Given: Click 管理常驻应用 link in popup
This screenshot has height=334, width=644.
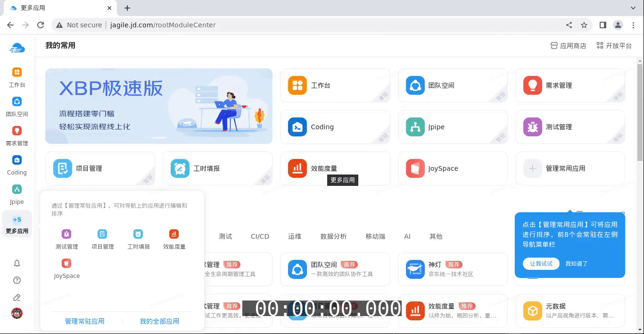Looking at the screenshot, I should tap(85, 321).
